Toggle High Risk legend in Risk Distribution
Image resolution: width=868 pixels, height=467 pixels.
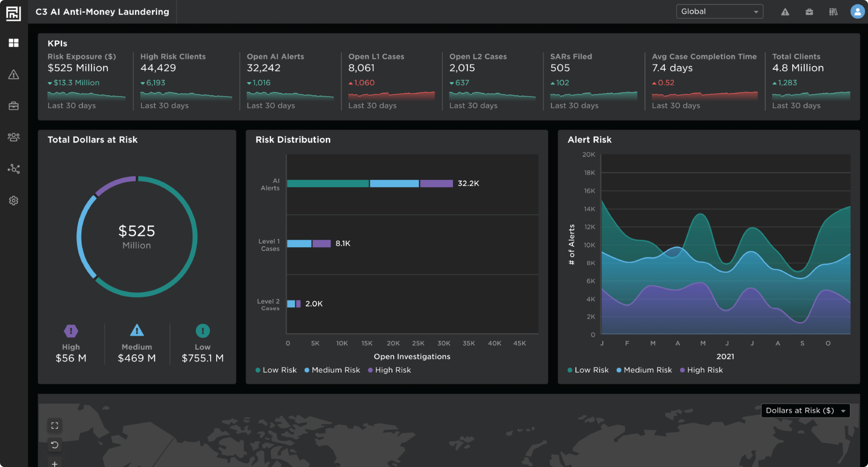click(x=389, y=370)
